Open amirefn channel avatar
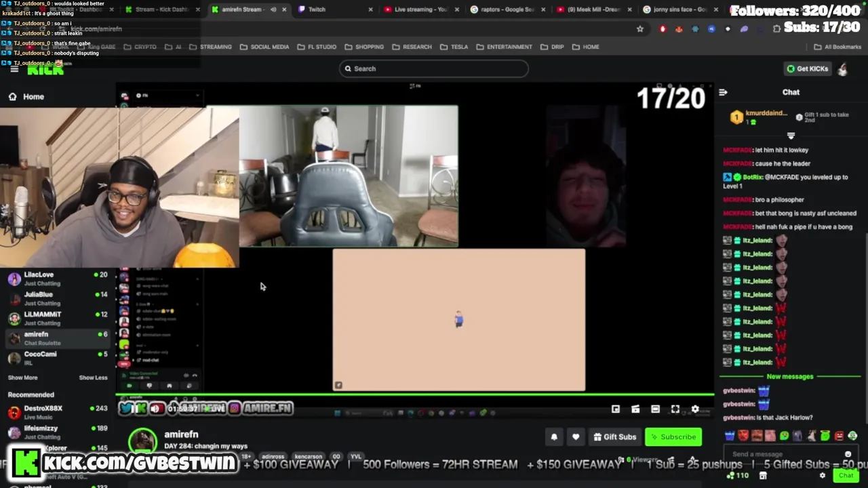The image size is (868, 488). click(x=142, y=441)
